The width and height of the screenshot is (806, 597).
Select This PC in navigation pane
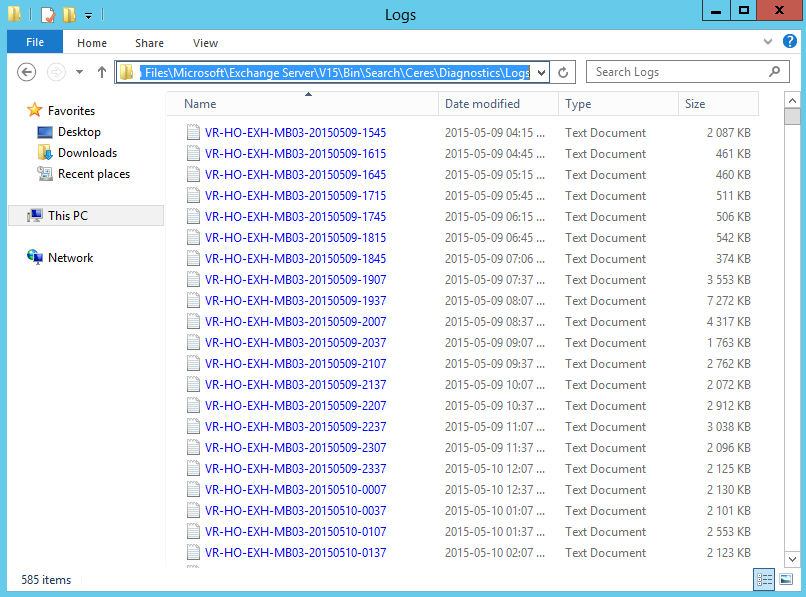click(x=86, y=215)
